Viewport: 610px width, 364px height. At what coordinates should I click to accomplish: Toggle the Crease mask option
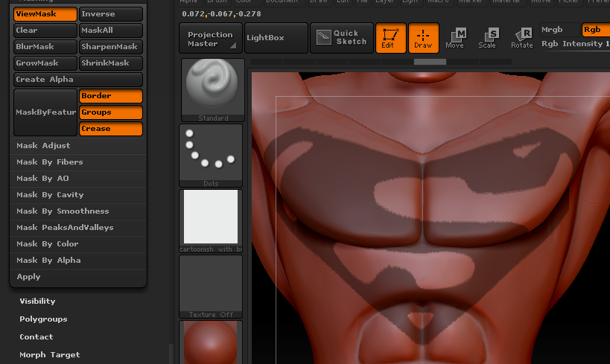(111, 129)
